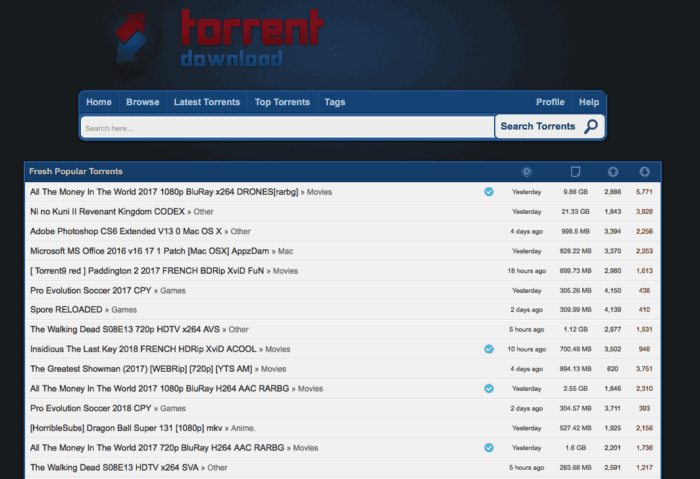Open the Home menu item
This screenshot has width=700, height=479.
coord(99,102)
